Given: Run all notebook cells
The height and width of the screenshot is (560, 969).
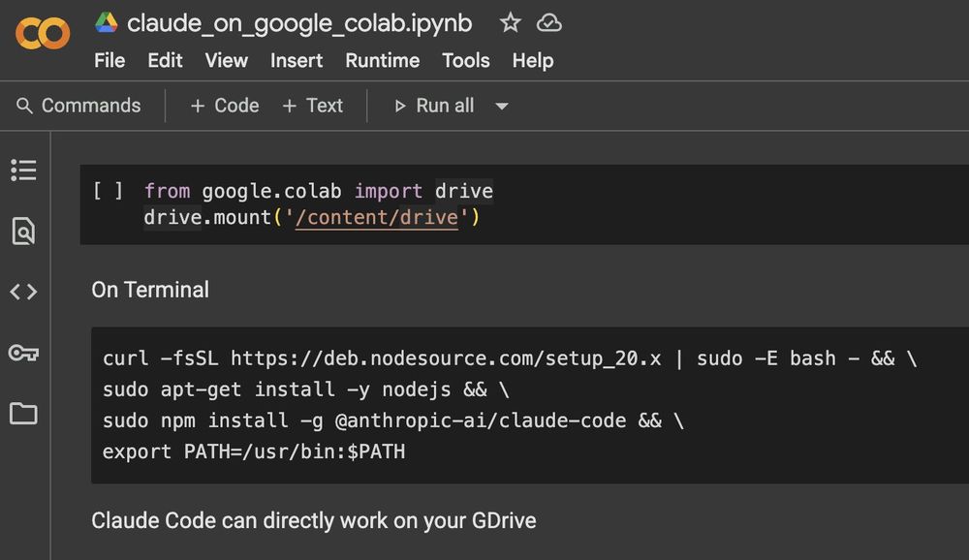Looking at the screenshot, I should click(434, 106).
